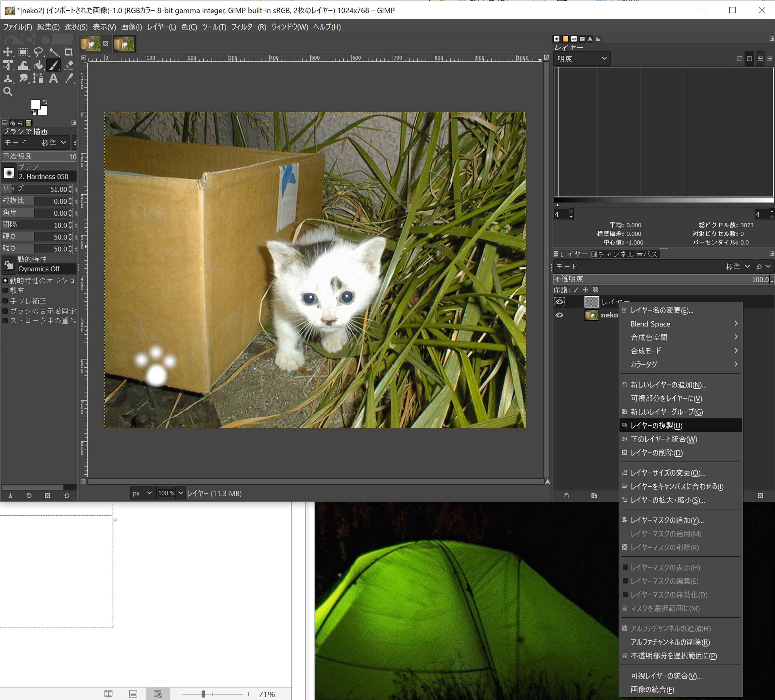Image resolution: width=775 pixels, height=700 pixels.
Task: Click the foreground color swatch
Action: click(36, 104)
